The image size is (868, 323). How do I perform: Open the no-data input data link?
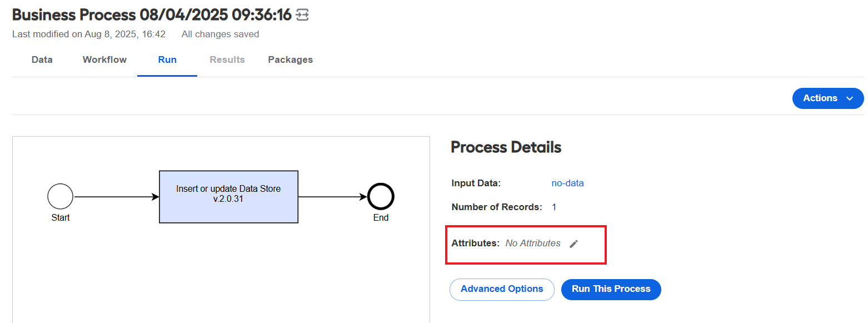(x=567, y=183)
